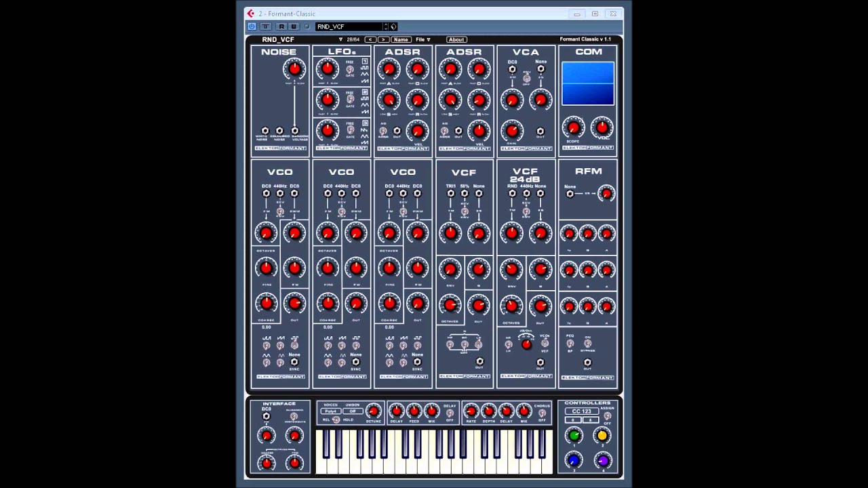Toggle the LFO 2 Free/Gate switch

click(350, 100)
